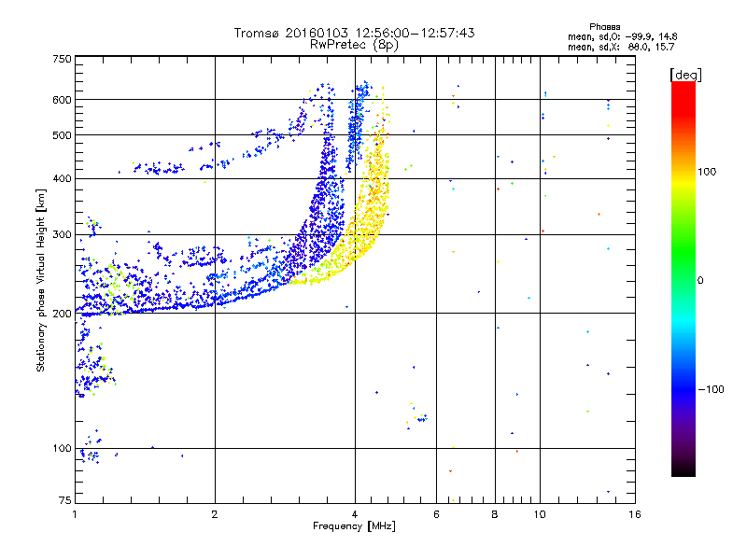Click the frequency-axis tick label "6"
The width and height of the screenshot is (747, 560).
tap(436, 514)
